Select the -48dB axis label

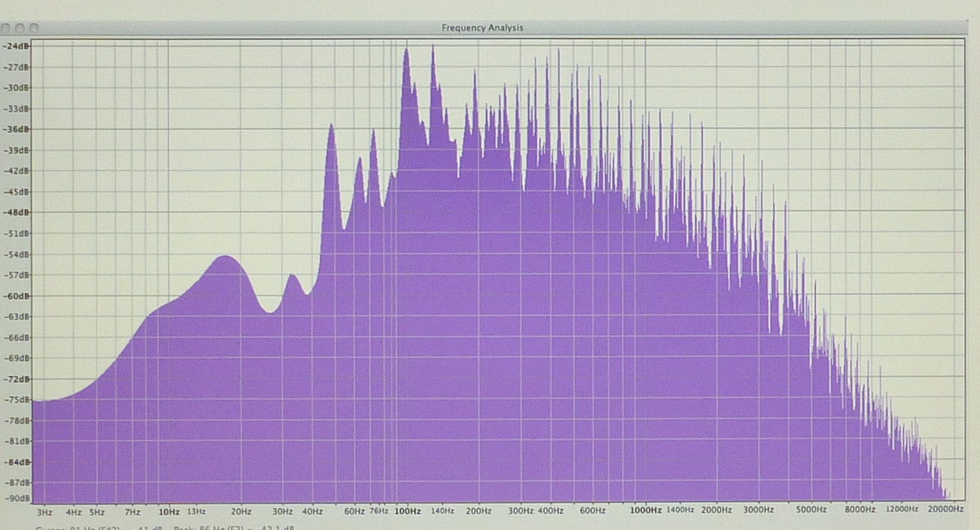coord(16,212)
